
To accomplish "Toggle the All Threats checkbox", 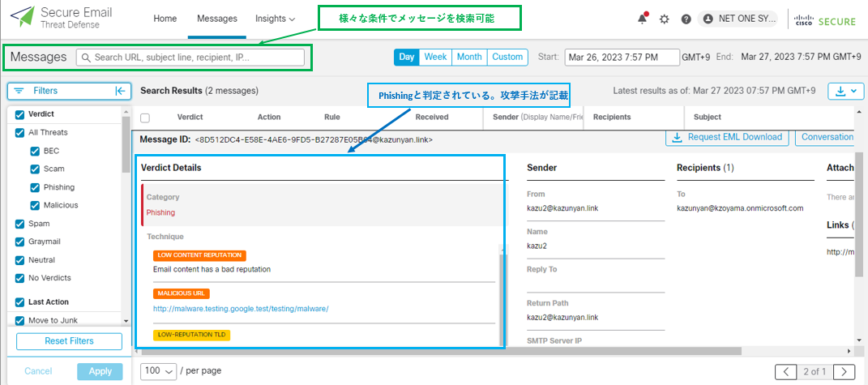I will [x=19, y=133].
